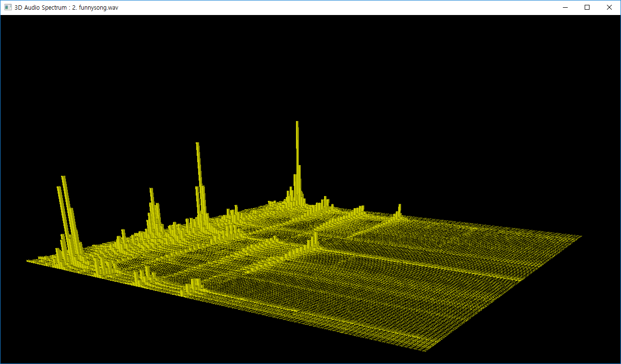Click the application icon in the title bar
Image resolution: width=621 pixels, height=364 pixels.
8,7
